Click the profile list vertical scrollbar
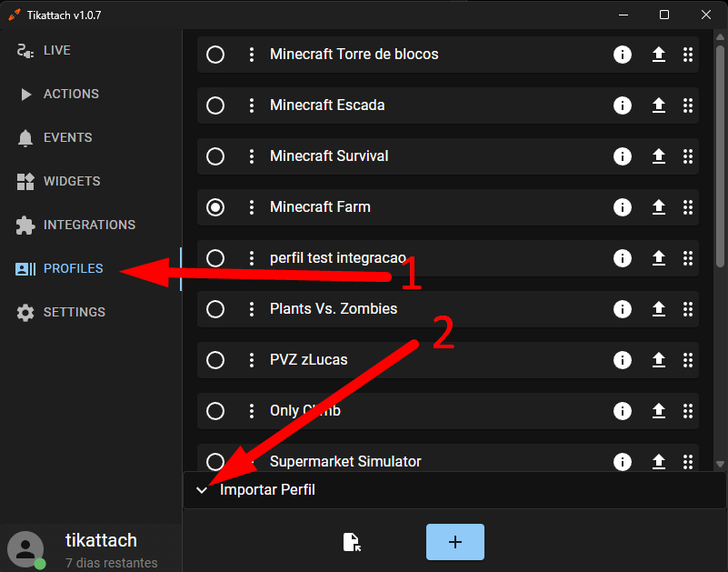Image resolution: width=728 pixels, height=572 pixels. coord(720,156)
